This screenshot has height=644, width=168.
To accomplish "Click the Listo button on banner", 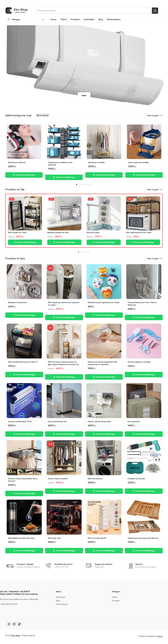I will tap(84, 95).
